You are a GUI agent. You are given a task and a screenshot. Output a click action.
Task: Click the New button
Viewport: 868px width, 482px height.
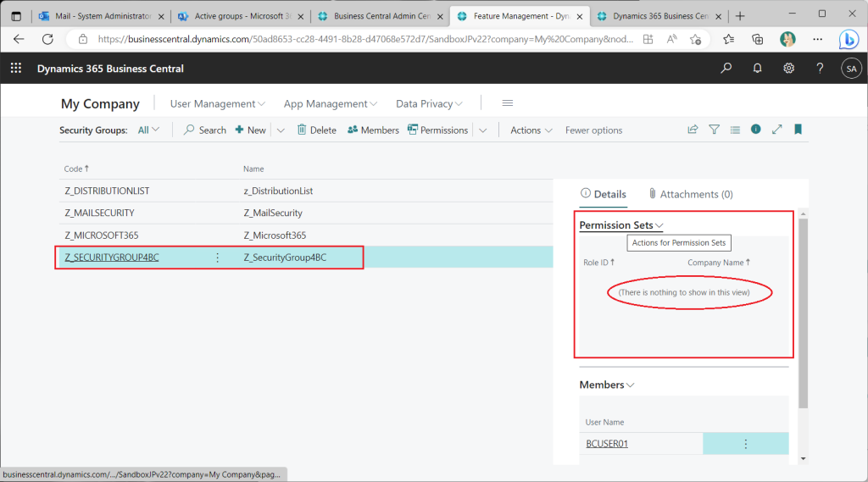pyautogui.click(x=250, y=130)
